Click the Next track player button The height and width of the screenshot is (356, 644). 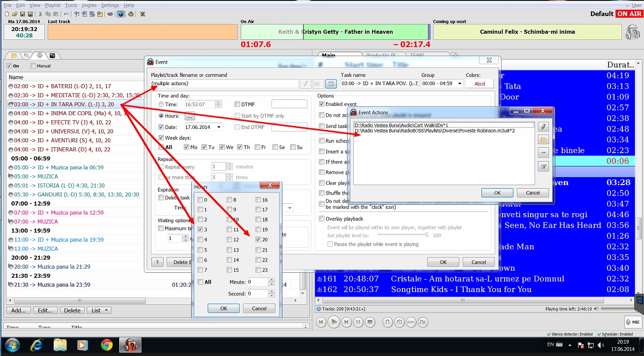click(346, 323)
